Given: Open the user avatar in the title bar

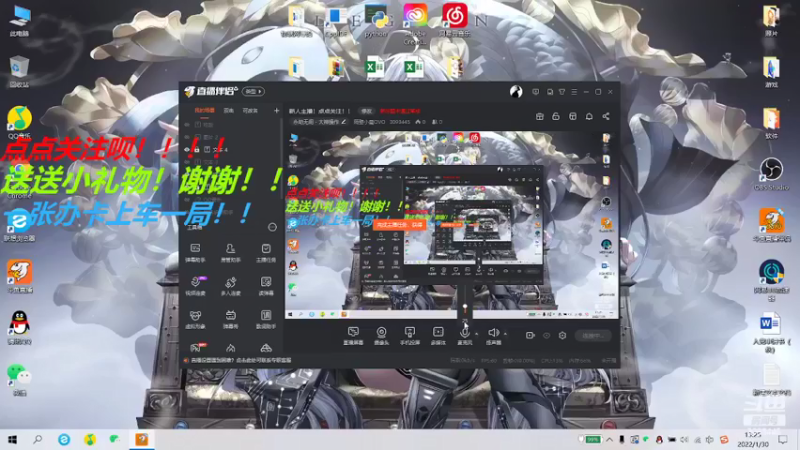Looking at the screenshot, I should pos(516,92).
